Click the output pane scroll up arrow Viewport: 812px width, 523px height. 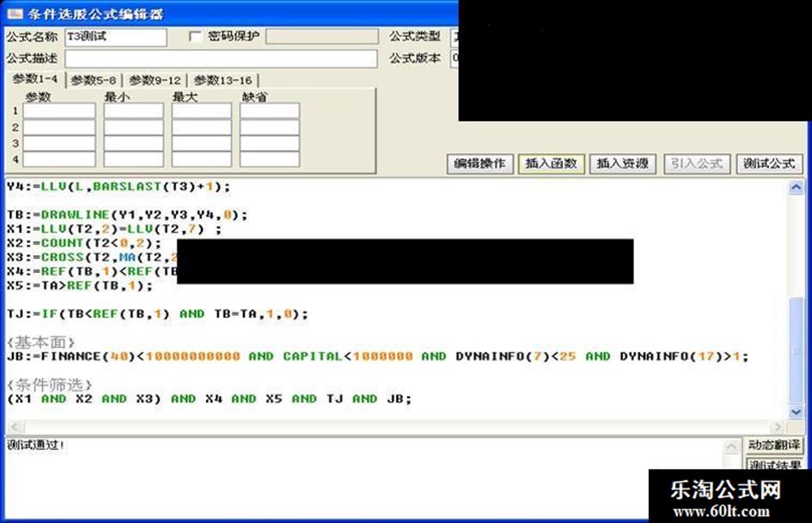coord(732,446)
